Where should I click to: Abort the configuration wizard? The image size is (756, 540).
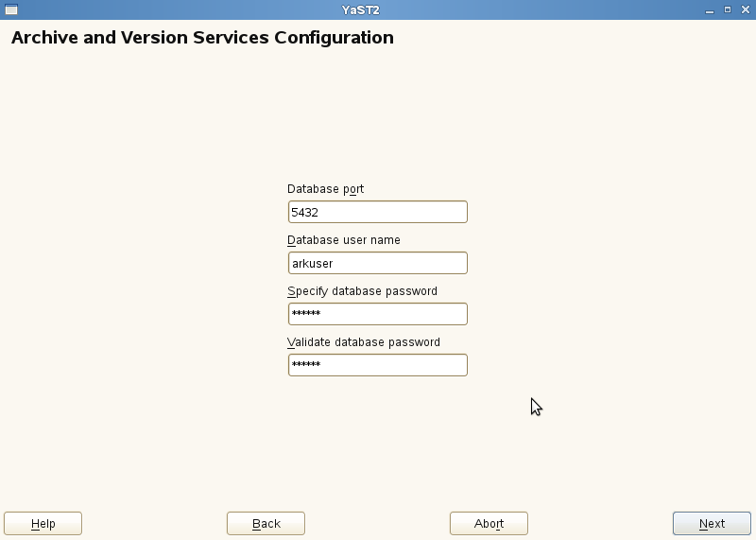pyautogui.click(x=489, y=524)
